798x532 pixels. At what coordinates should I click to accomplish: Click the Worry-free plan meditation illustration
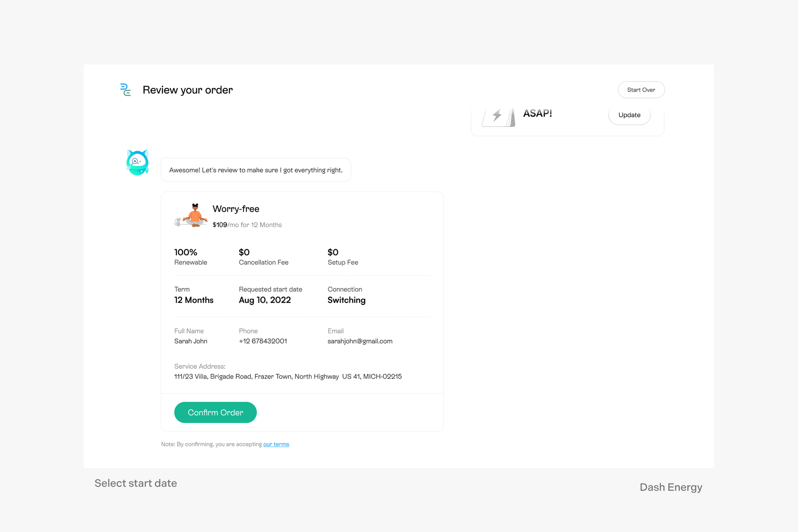[x=192, y=215]
